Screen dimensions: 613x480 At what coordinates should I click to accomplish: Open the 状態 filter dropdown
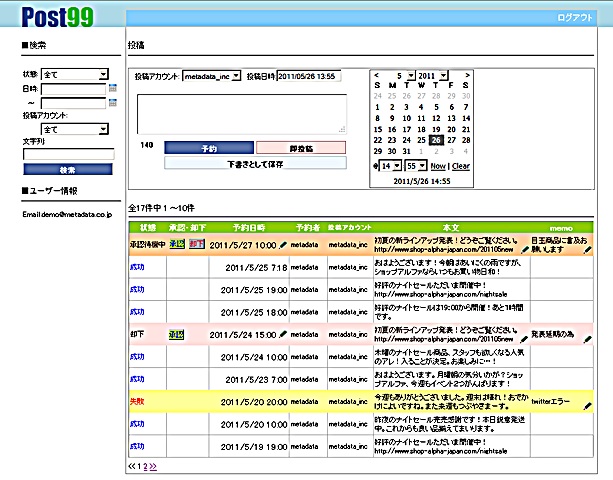(75, 74)
